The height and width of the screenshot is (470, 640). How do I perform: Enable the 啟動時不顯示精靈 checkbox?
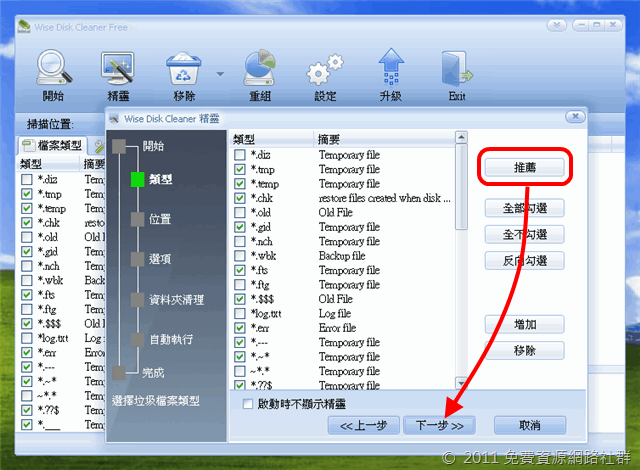247,404
